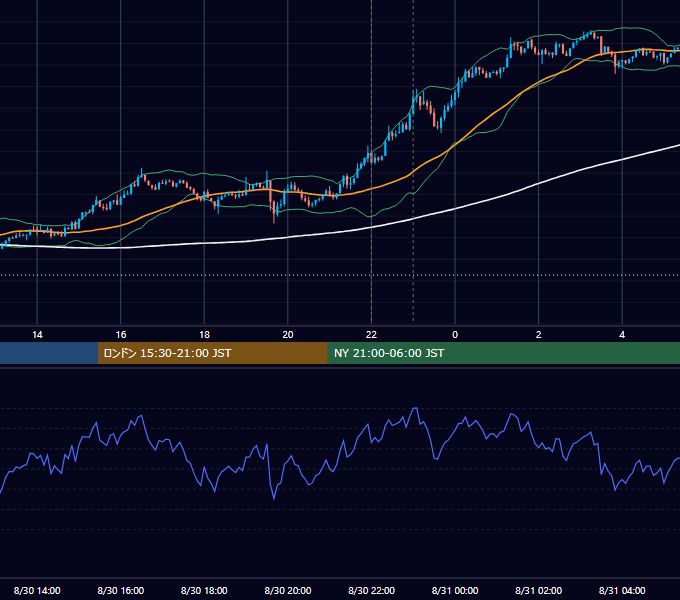This screenshot has height=600, width=680.
Task: Click the hour label 20 on time axis
Action: coord(288,335)
